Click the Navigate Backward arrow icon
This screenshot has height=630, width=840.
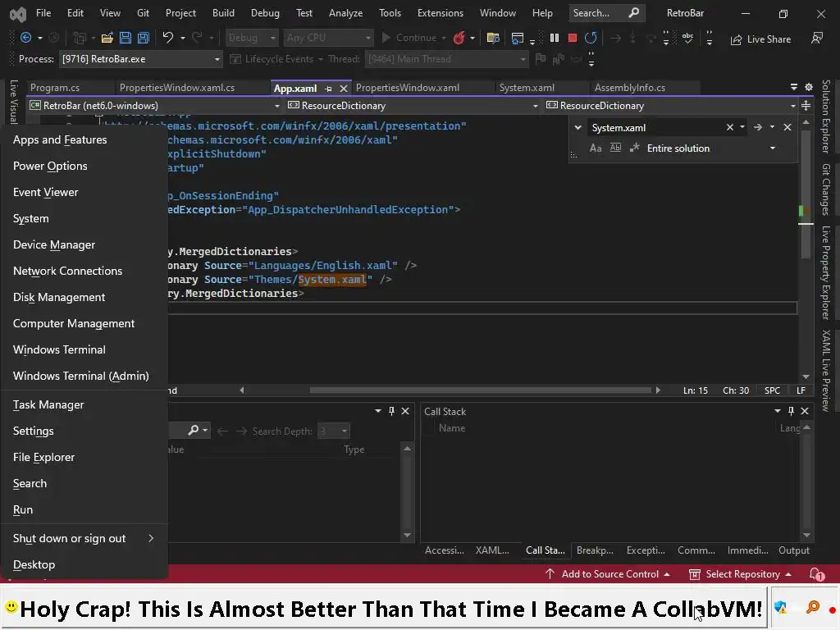tap(25, 38)
